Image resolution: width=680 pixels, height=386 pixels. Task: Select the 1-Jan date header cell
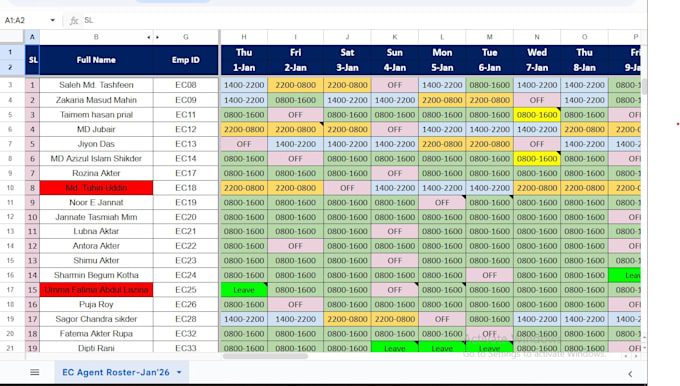244,68
